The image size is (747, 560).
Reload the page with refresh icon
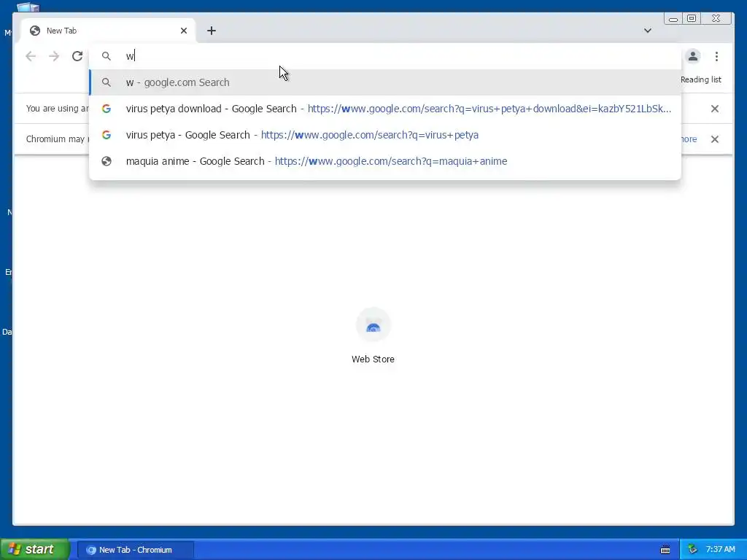pyautogui.click(x=77, y=56)
